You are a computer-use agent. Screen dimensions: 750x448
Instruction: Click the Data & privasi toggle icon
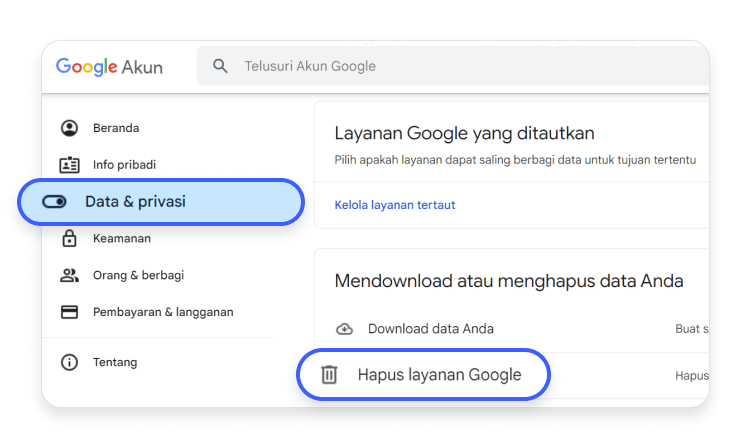tap(54, 202)
